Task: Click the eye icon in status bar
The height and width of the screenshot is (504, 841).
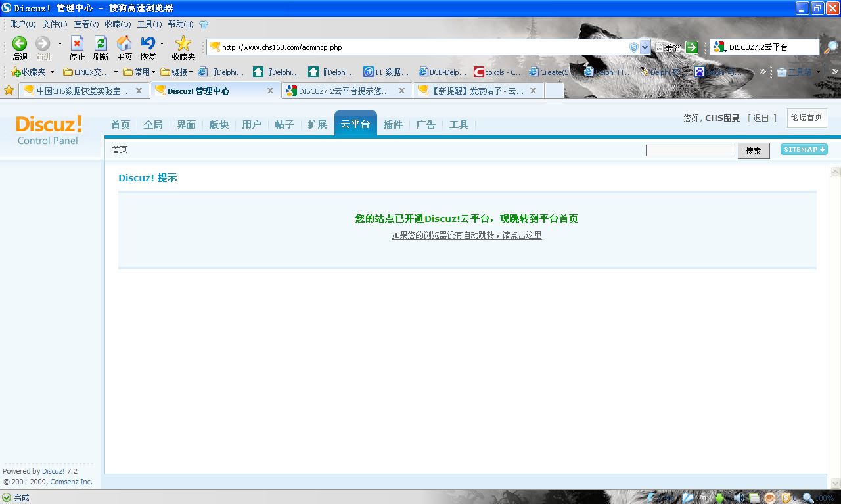Action: coord(769,497)
